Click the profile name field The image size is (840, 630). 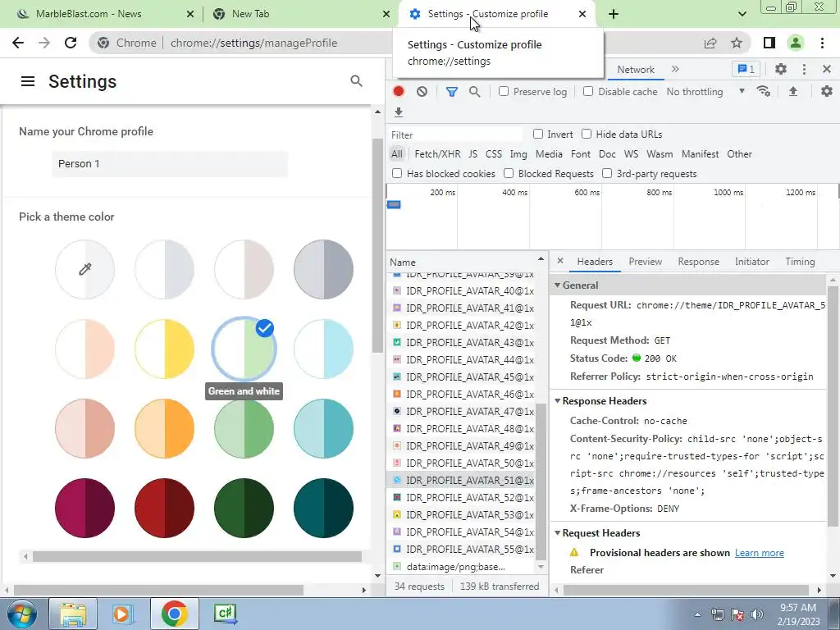pos(170,164)
